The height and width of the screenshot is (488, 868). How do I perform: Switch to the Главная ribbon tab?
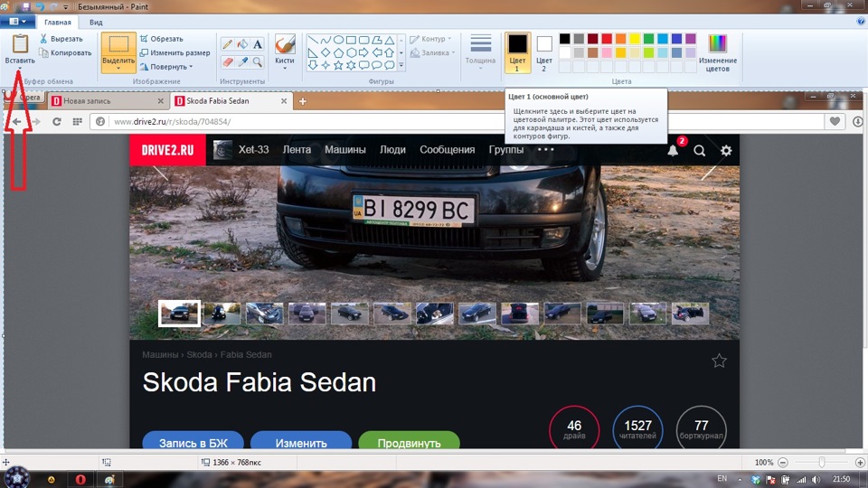[58, 22]
